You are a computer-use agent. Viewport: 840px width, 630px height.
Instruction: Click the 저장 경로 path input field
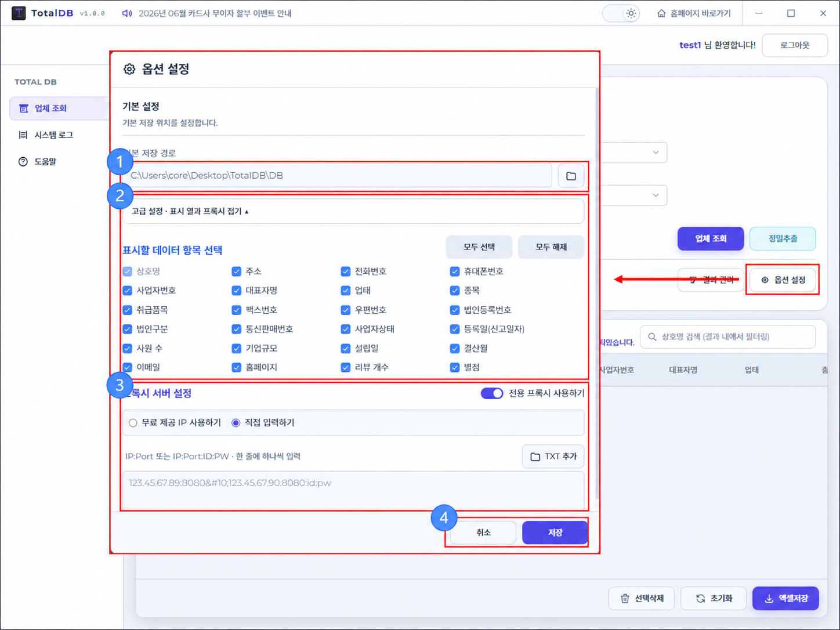coord(337,176)
